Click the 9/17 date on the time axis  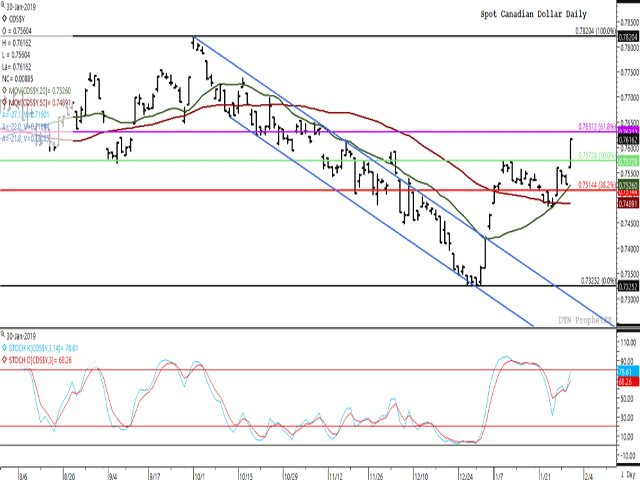tap(155, 476)
